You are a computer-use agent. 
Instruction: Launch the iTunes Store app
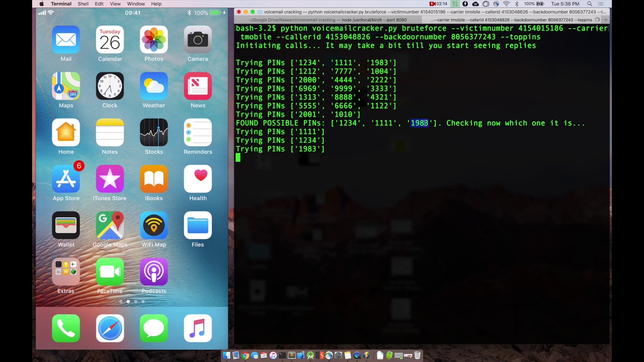(x=110, y=179)
